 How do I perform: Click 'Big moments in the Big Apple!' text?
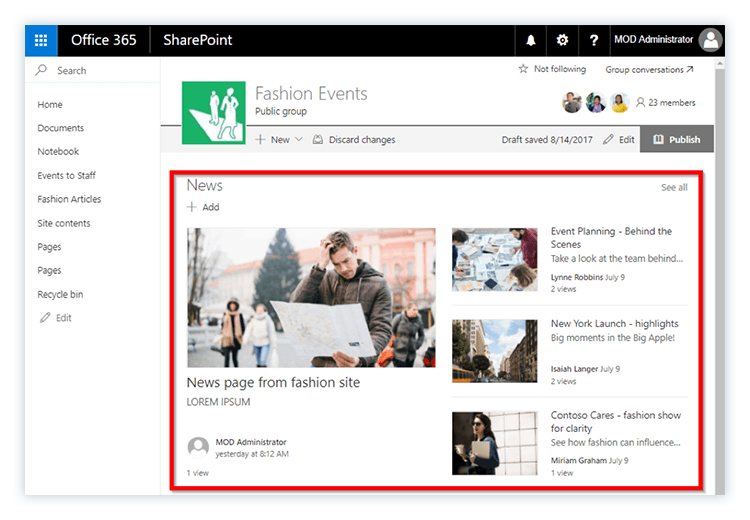[x=612, y=338]
